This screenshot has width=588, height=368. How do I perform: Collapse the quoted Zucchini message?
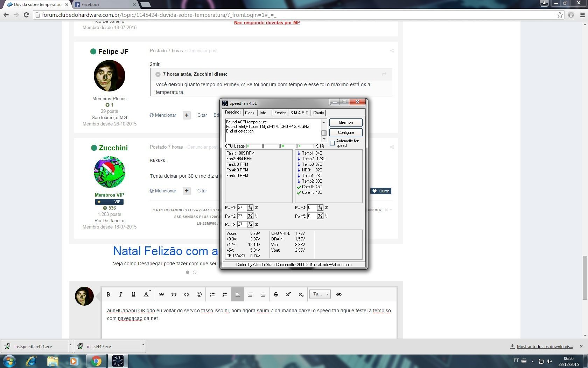pos(158,74)
